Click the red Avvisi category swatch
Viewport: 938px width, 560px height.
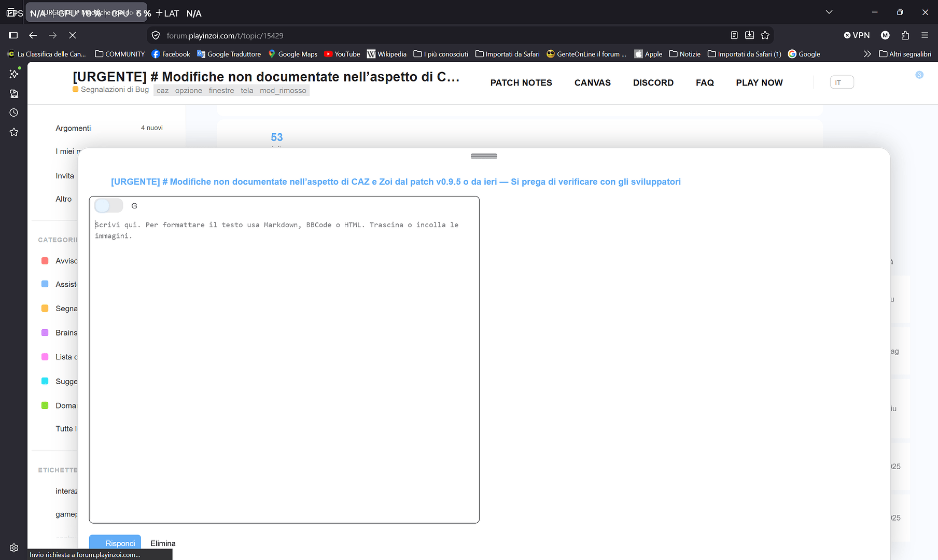pos(45,261)
